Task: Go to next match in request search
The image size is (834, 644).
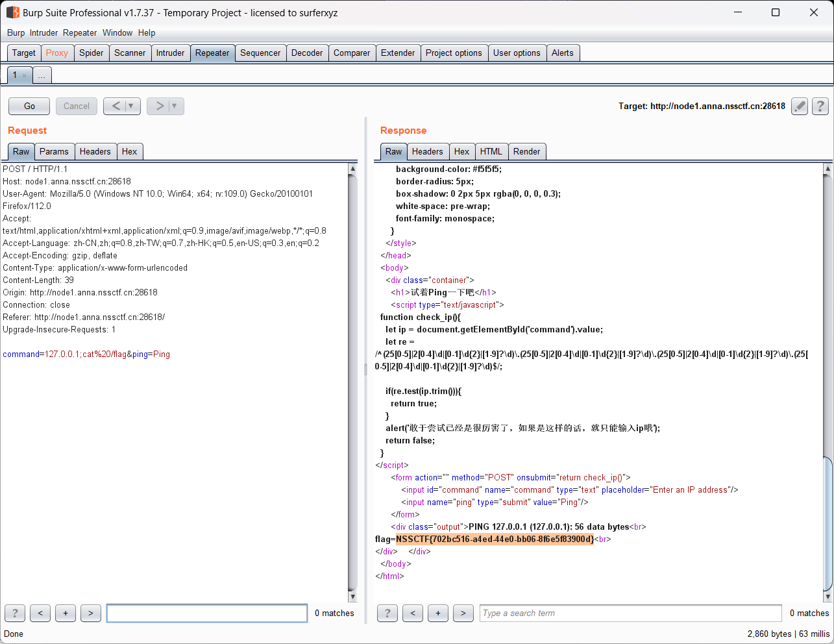Action: point(91,613)
